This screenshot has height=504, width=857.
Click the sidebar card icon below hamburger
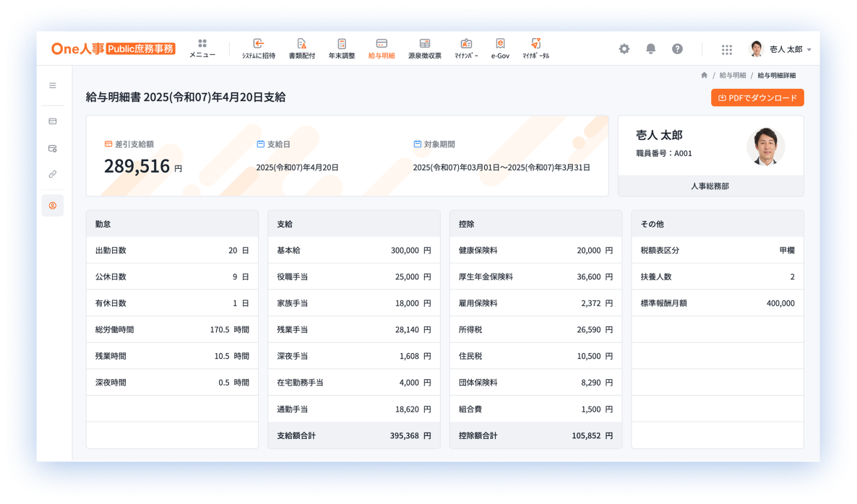(53, 121)
